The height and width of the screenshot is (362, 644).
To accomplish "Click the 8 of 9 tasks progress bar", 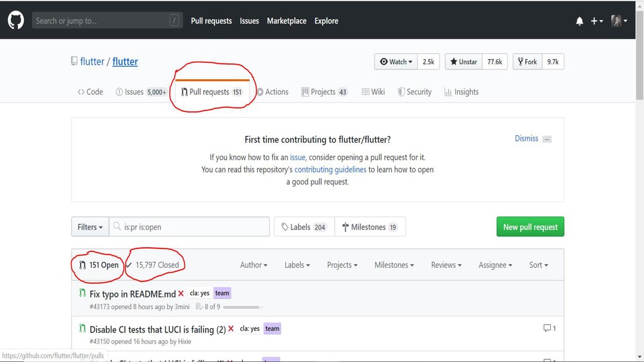I will (243, 307).
